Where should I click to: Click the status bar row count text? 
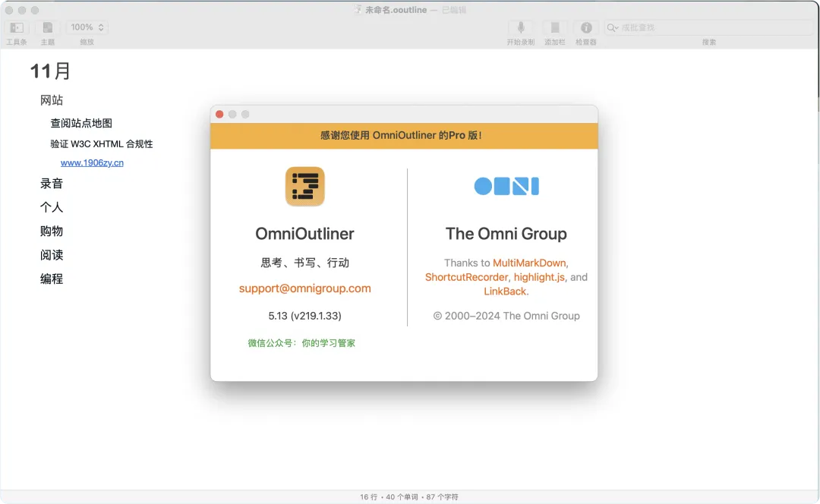pos(368,496)
